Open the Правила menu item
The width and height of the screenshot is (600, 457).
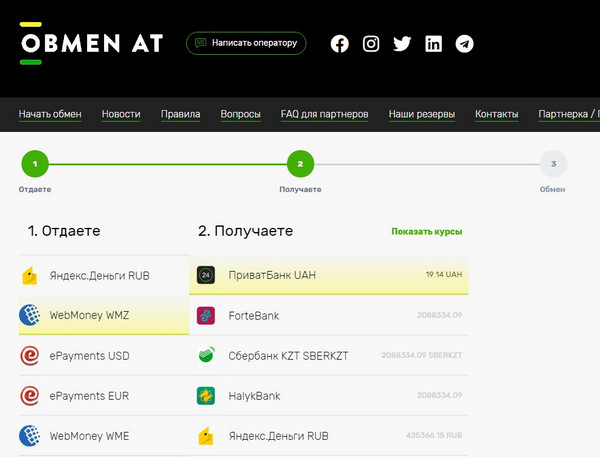pyautogui.click(x=180, y=114)
